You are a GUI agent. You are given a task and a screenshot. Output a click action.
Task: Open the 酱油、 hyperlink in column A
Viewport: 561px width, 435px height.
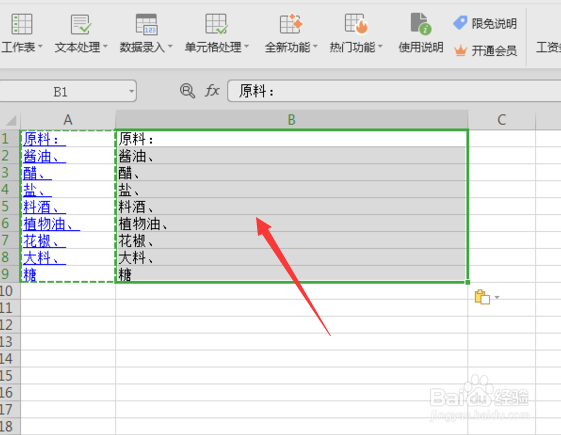click(44, 156)
